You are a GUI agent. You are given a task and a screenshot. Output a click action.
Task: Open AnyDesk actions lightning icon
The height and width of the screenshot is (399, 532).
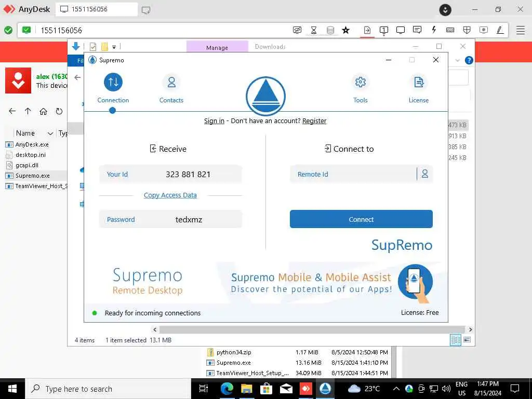coord(434,30)
